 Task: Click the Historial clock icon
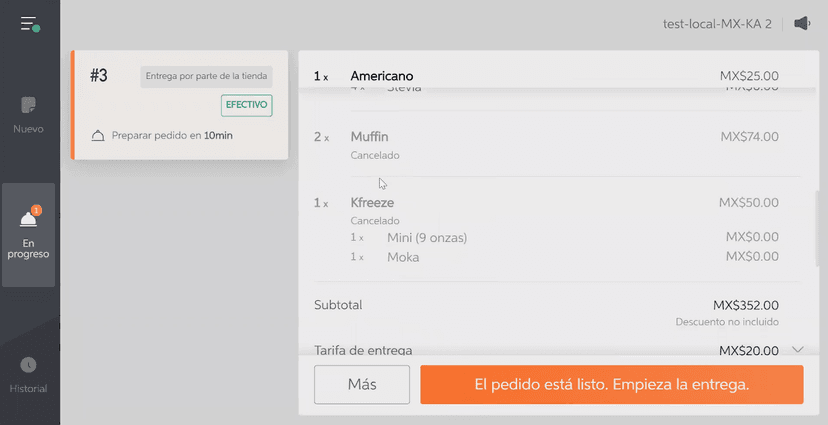click(28, 365)
